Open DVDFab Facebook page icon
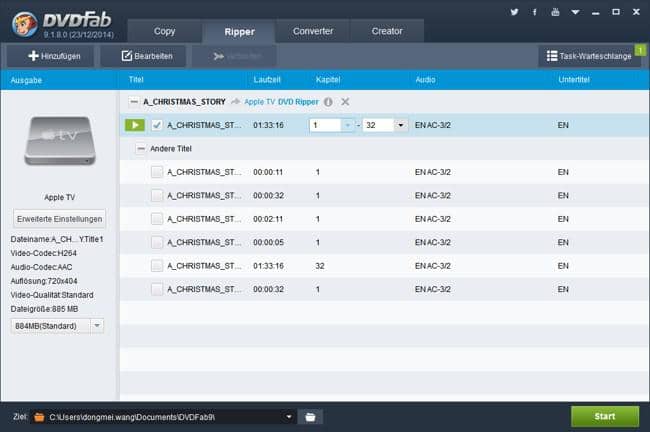650x432 pixels. click(x=534, y=12)
